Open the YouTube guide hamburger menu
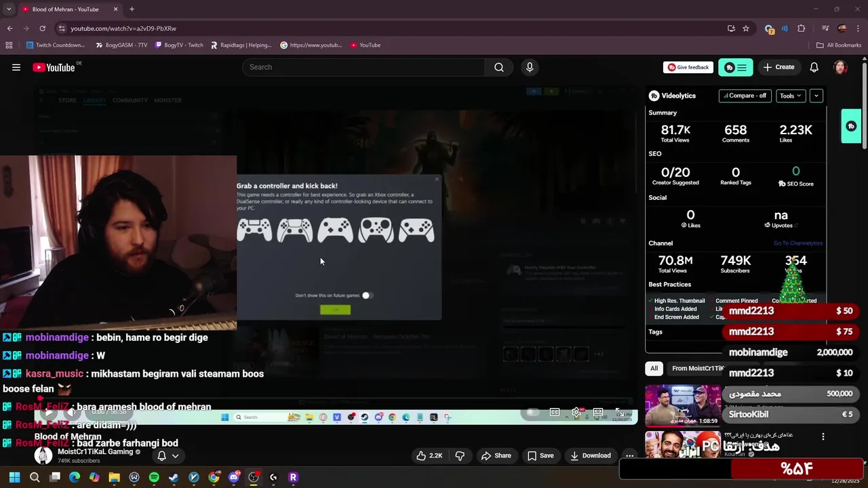 [16, 67]
